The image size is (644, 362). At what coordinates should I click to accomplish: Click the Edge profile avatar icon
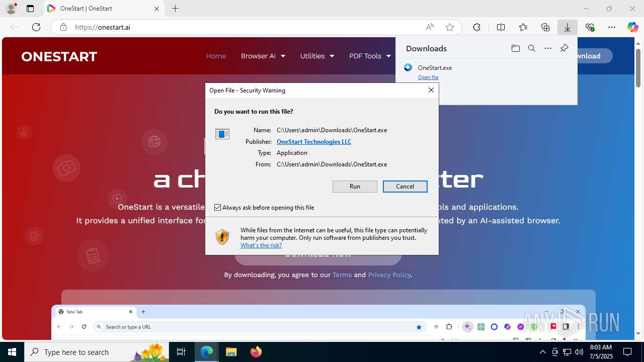(x=11, y=9)
